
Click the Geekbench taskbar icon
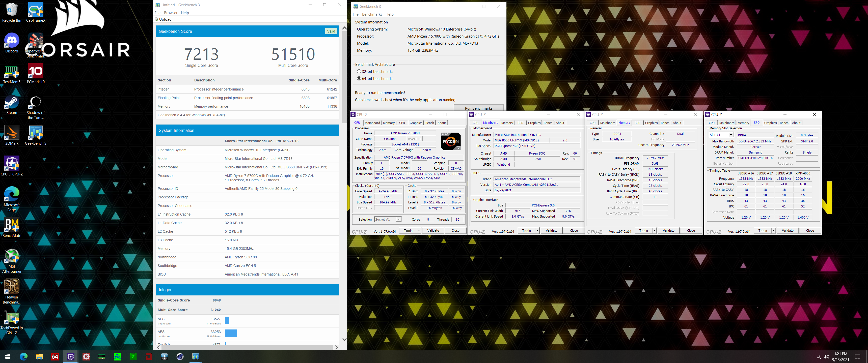[196, 357]
